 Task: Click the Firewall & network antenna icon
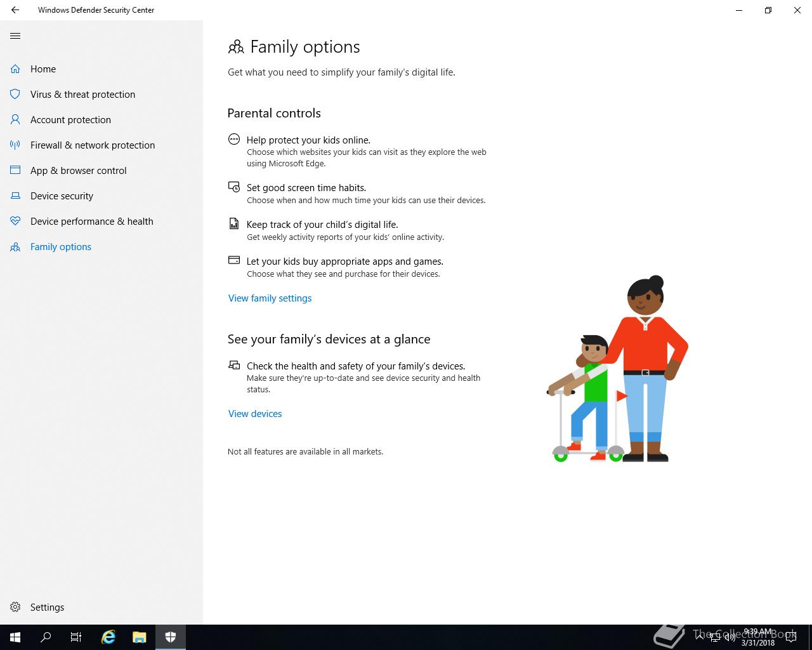[x=15, y=145]
